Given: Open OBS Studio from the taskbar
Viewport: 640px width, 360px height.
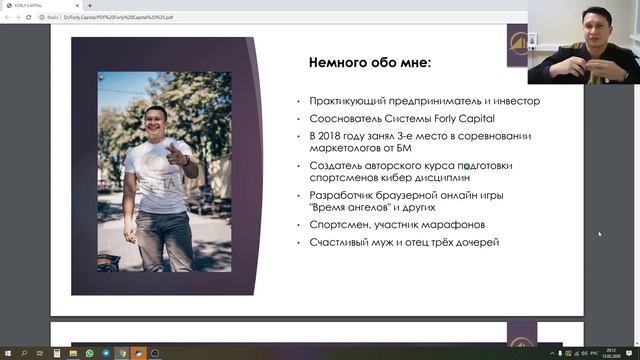Looking at the screenshot, I should [x=155, y=353].
